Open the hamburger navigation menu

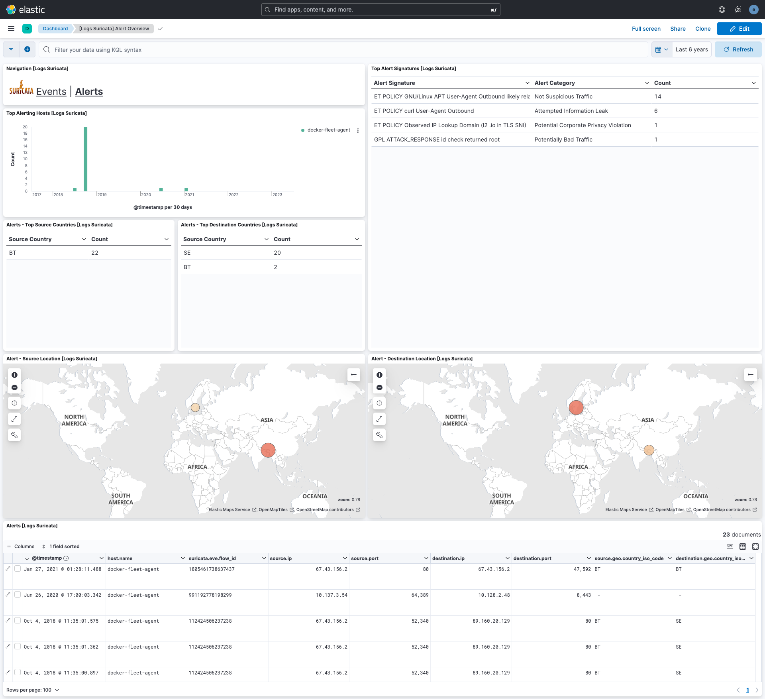[11, 29]
